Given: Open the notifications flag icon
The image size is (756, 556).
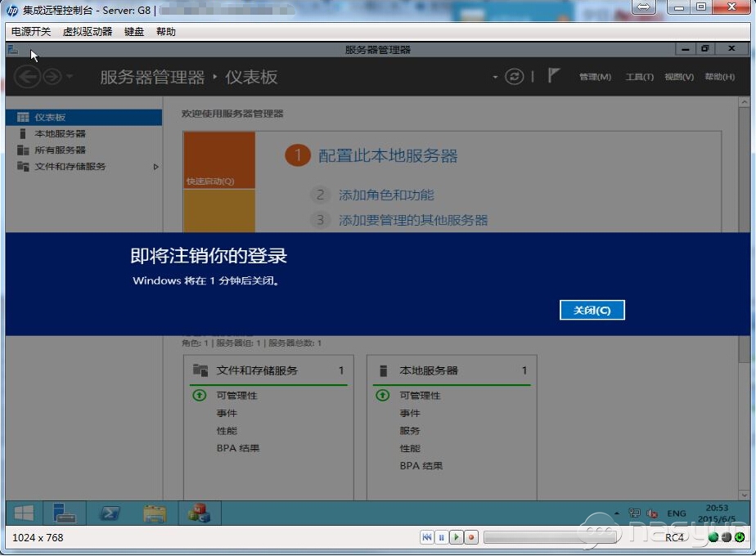Looking at the screenshot, I should click(x=553, y=76).
